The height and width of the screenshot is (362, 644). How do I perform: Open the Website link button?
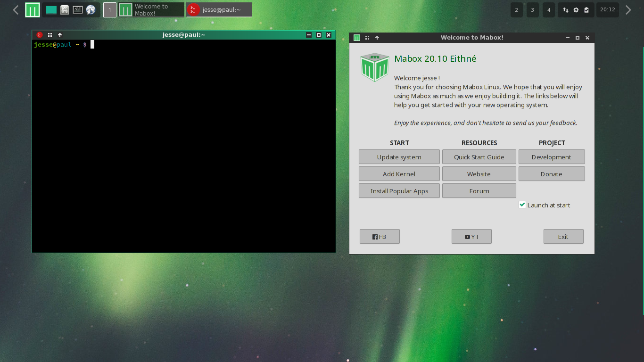479,174
